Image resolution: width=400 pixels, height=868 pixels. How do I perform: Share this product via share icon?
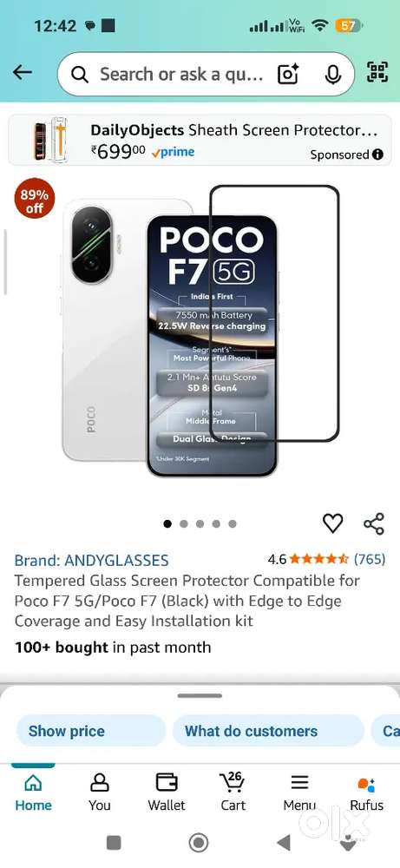coord(374,523)
